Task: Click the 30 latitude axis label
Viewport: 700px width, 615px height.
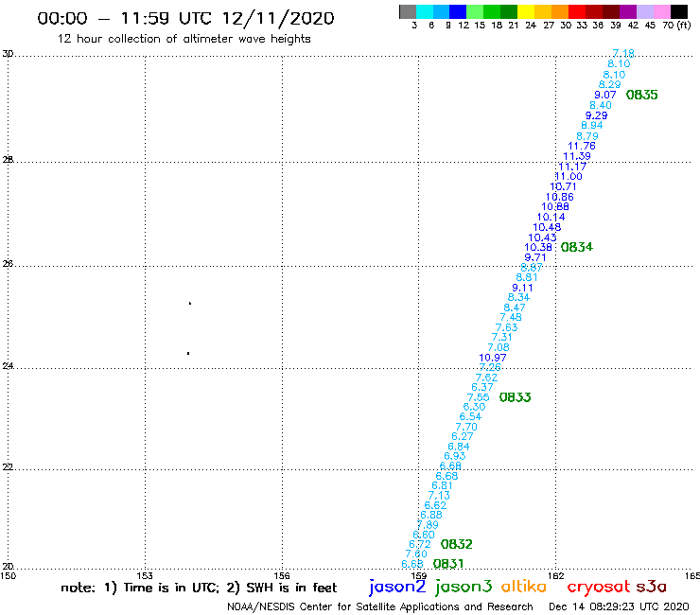Action: pos(8,54)
